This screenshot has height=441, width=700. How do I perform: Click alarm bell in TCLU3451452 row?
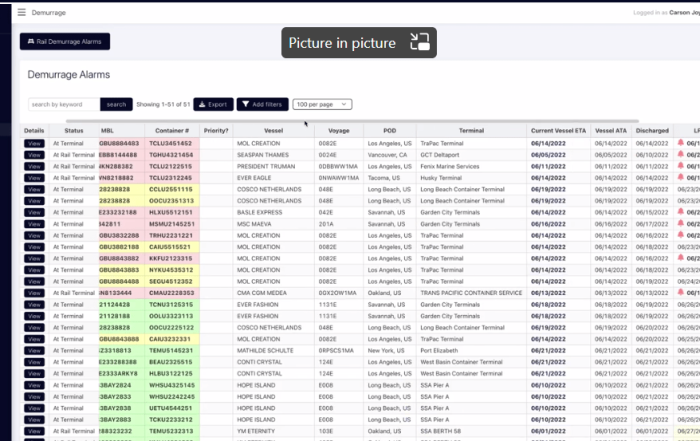(x=680, y=143)
